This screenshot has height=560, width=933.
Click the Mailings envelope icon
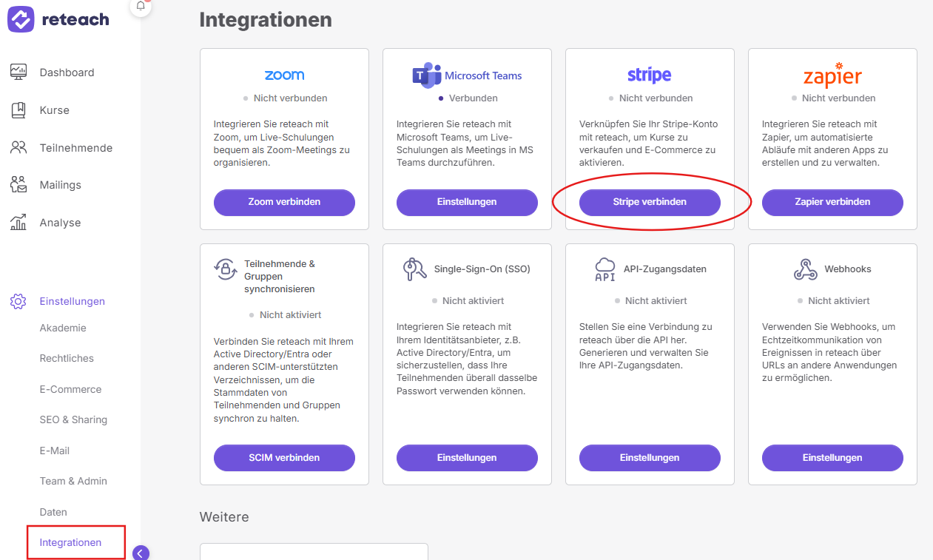coord(18,184)
